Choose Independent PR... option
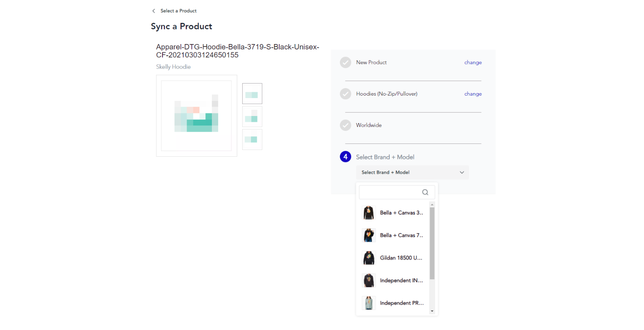The height and width of the screenshot is (330, 644). [x=393, y=303]
